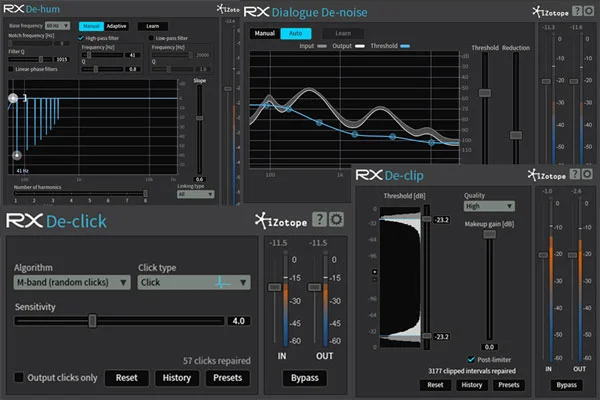Enable Output clicks only checkbox

(x=19, y=377)
